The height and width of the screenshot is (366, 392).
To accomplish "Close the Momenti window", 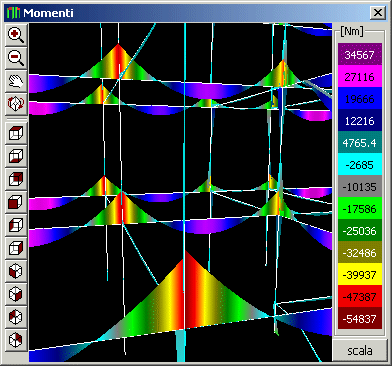I will pyautogui.click(x=378, y=13).
